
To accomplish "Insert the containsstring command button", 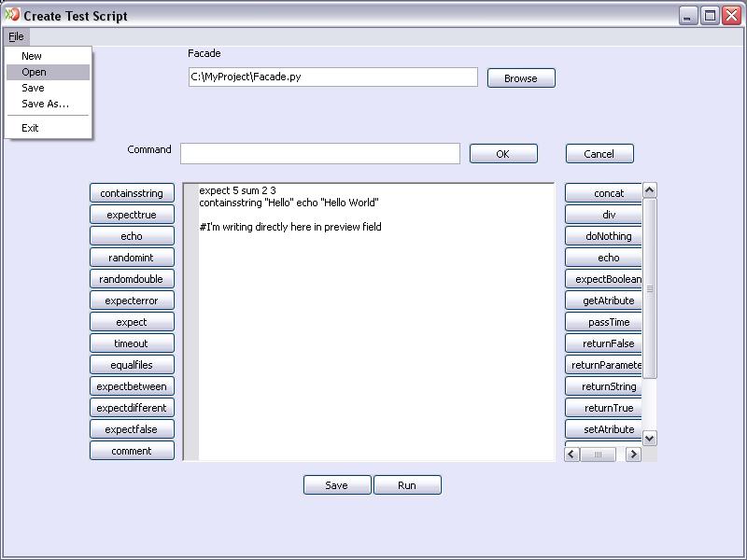I will [132, 193].
